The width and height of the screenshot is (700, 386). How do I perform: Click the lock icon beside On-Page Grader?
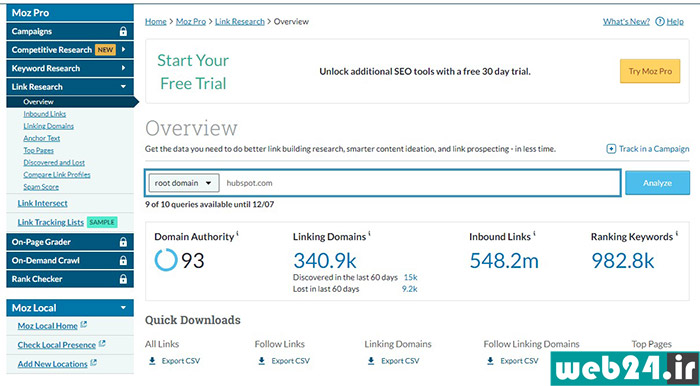(123, 242)
